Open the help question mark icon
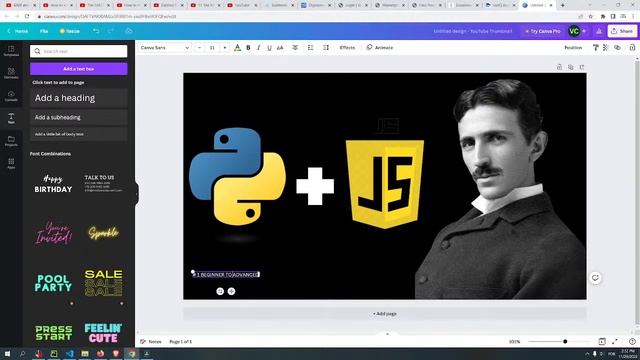The height and width of the screenshot is (360, 640). point(632,341)
